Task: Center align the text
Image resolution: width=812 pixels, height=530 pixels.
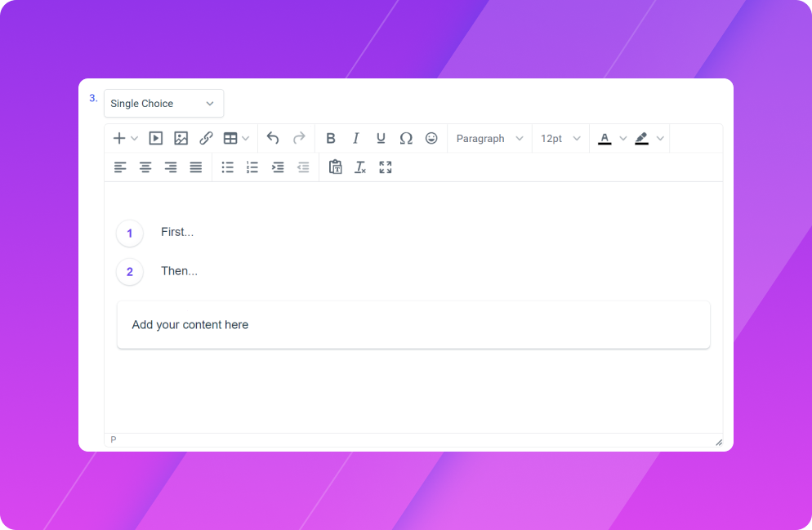Action: tap(145, 167)
